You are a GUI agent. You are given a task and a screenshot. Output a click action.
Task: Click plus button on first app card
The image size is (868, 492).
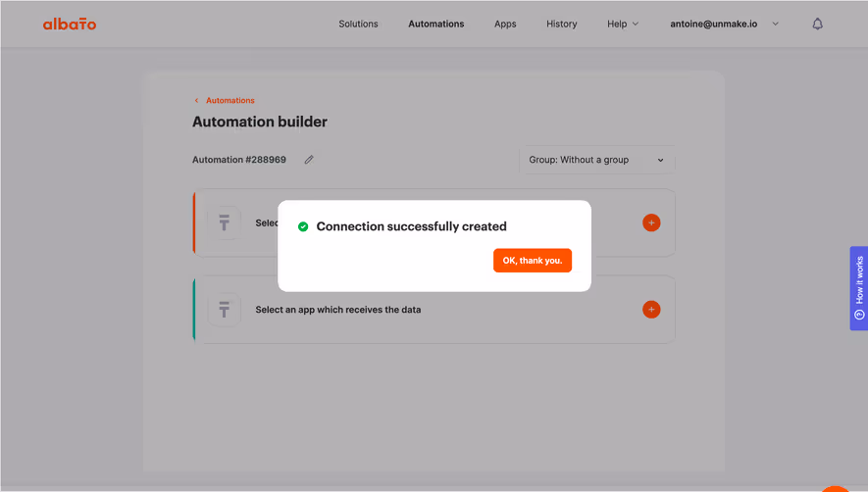point(651,222)
